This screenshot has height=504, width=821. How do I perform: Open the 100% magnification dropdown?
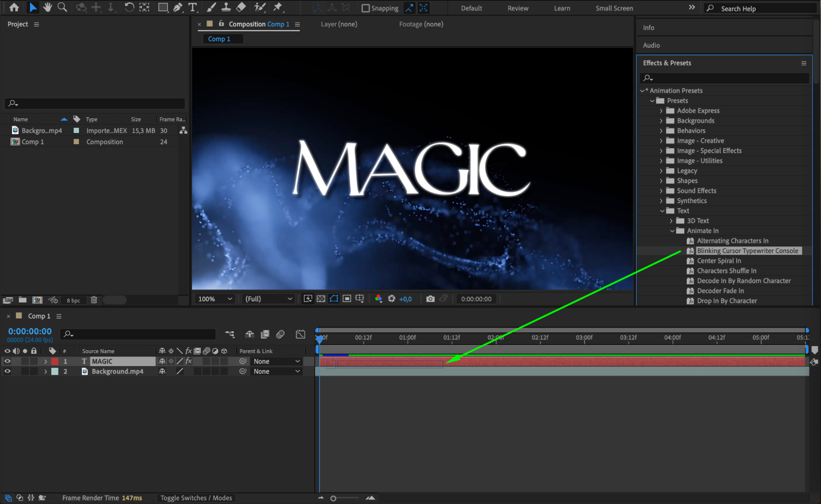[x=215, y=299]
